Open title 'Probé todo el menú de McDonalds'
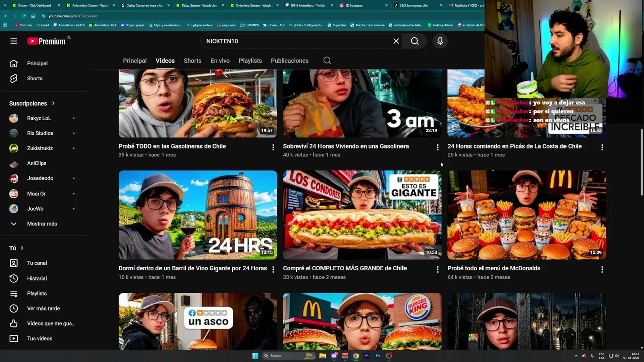Image resolution: width=644 pixels, height=362 pixels. (494, 268)
